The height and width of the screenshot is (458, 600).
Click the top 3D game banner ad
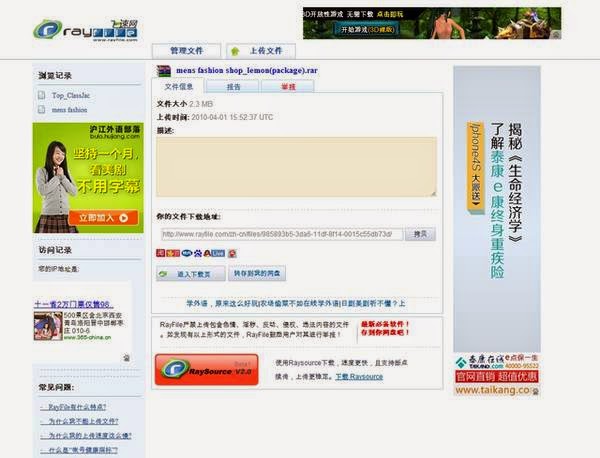[432, 23]
